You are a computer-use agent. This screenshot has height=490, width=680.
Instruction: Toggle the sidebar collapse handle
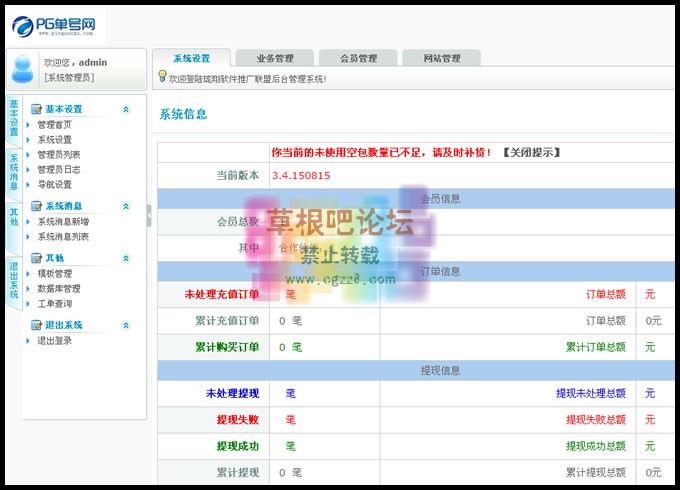149,216
